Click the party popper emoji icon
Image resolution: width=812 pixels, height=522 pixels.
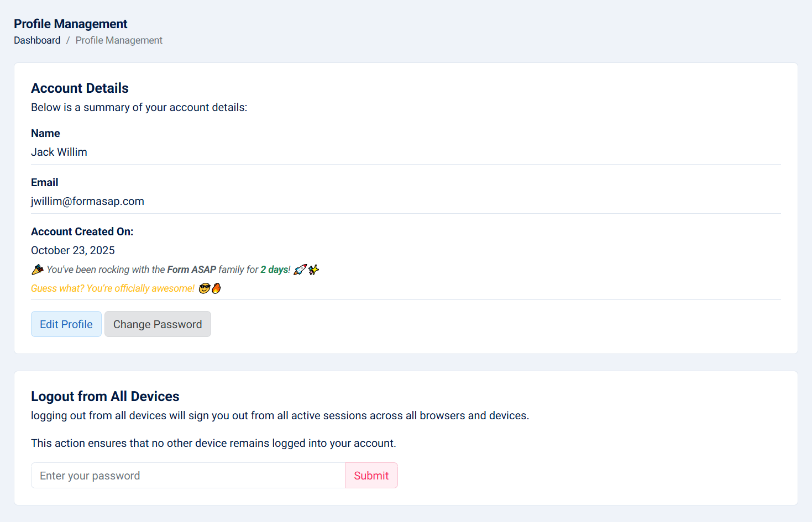(37, 270)
